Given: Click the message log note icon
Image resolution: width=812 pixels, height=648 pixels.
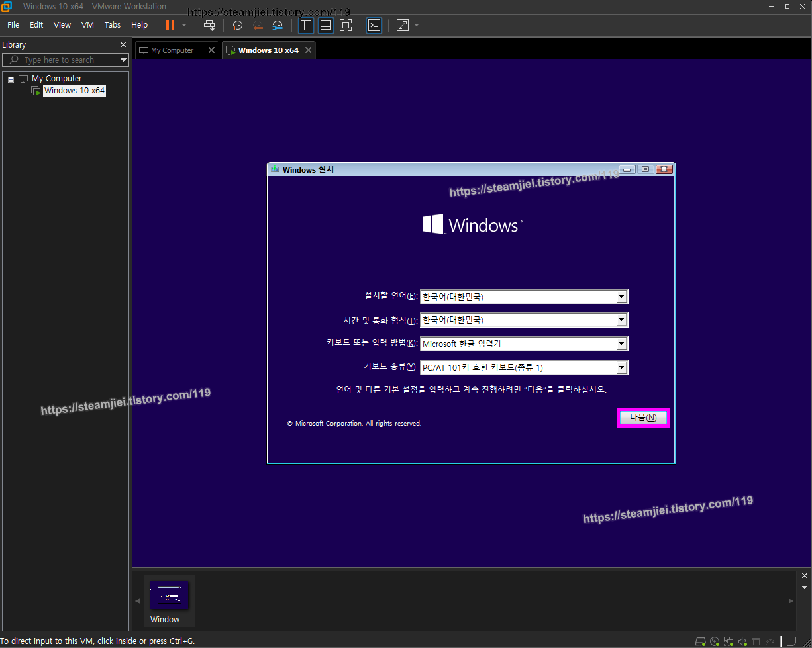Looking at the screenshot, I should (791, 641).
